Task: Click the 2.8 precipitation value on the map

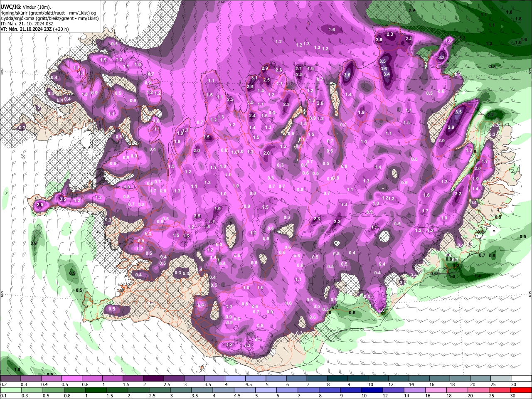Action: pos(250,86)
